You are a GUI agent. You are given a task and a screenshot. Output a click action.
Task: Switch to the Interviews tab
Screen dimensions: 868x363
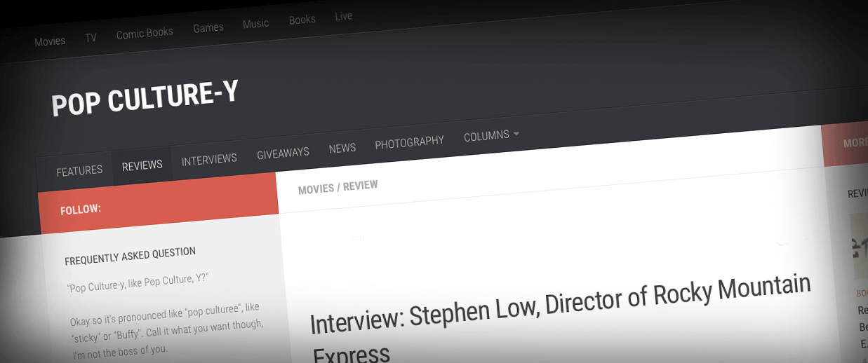(209, 159)
